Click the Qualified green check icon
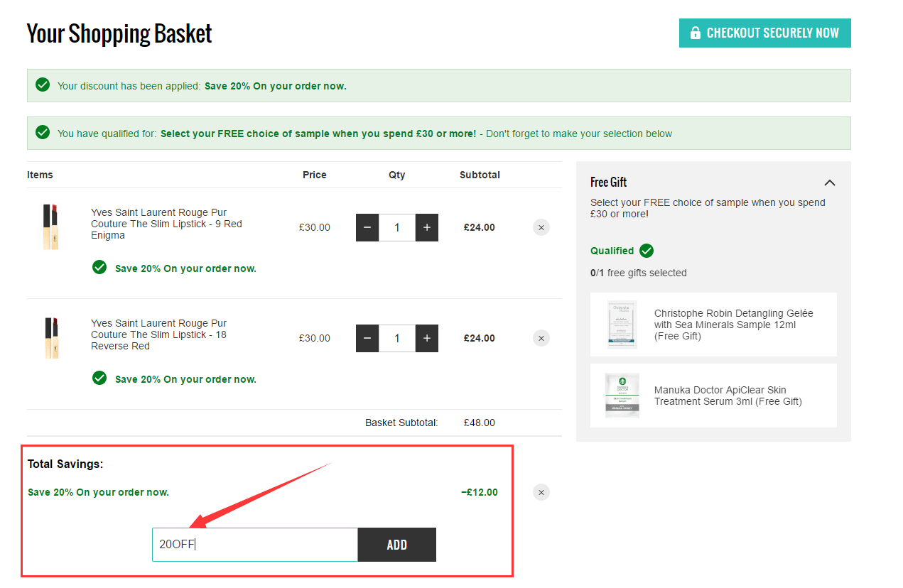903x588 pixels. point(647,251)
